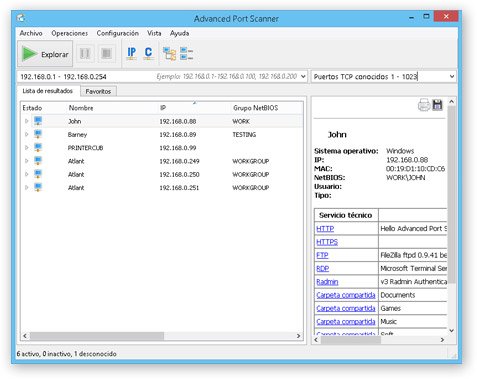Click the TESTING NetBIOS group cell
This screenshot has width=477, height=379.
[x=244, y=134]
